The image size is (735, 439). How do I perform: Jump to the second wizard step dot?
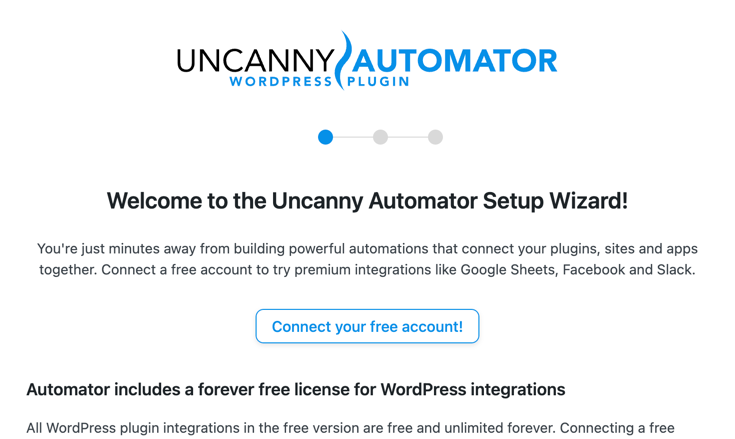[380, 137]
